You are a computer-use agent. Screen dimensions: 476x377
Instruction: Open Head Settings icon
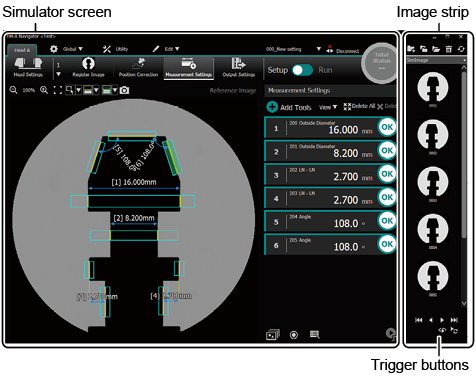coord(28,67)
